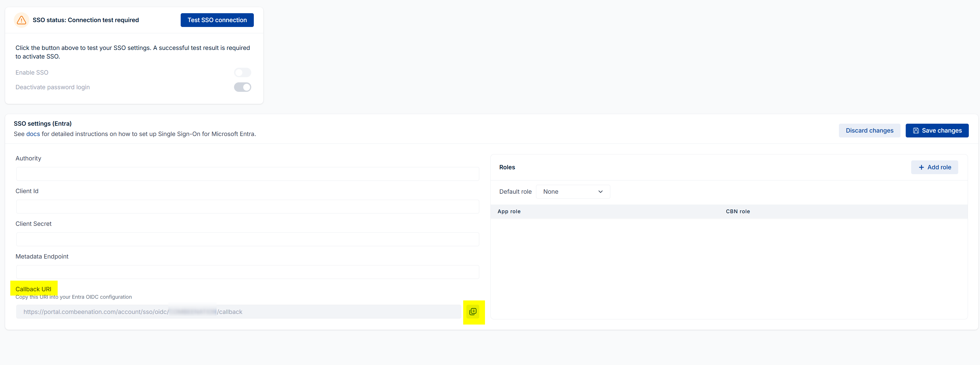Click the plus icon on Add role
980x365 pixels.
921,168
